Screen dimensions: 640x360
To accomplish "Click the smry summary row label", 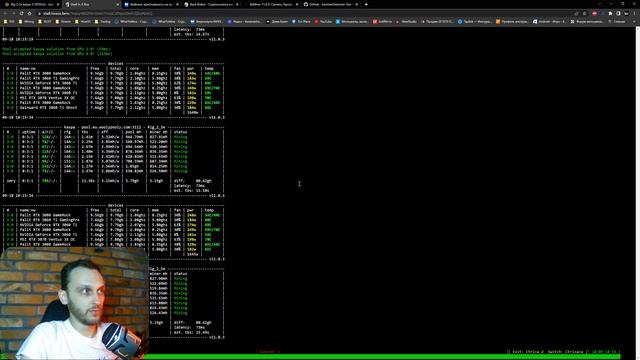I will [x=11, y=181].
